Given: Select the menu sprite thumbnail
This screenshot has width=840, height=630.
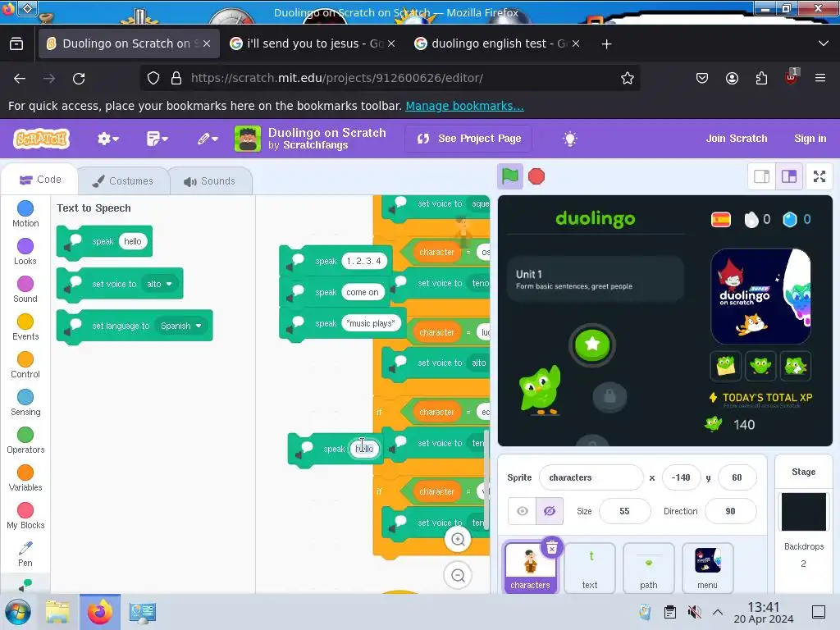Looking at the screenshot, I should pyautogui.click(x=707, y=568).
